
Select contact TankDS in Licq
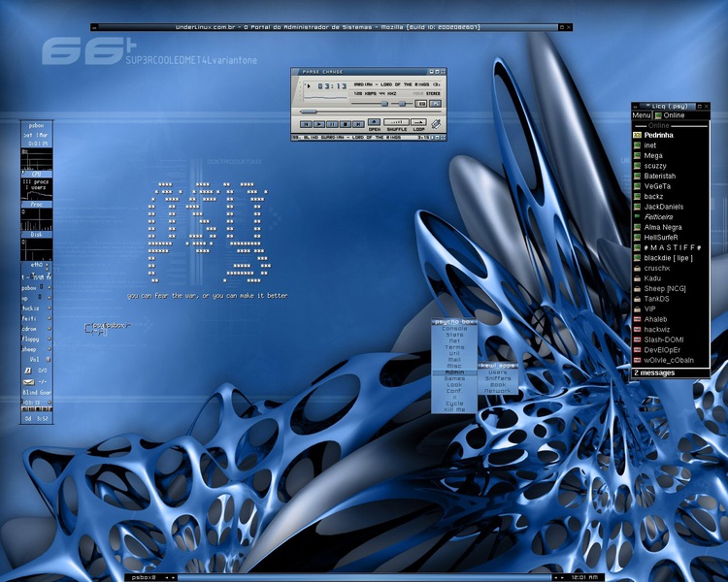(671, 299)
